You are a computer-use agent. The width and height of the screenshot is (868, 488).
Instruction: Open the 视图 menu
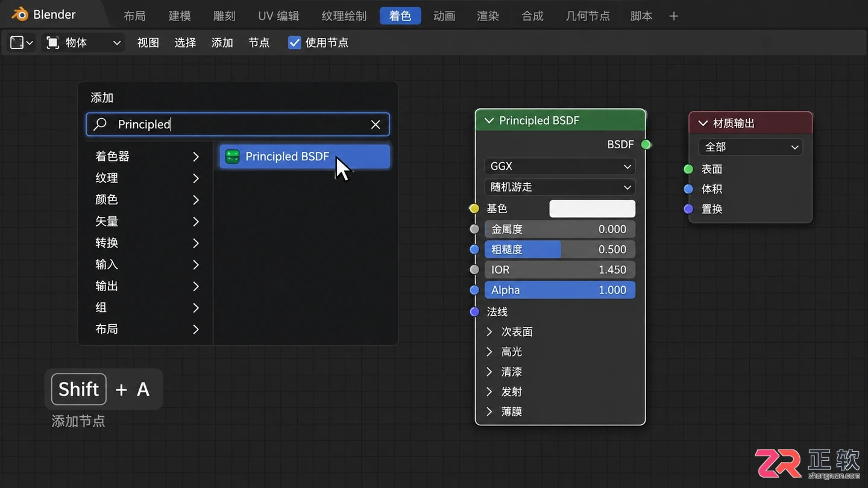pyautogui.click(x=148, y=43)
